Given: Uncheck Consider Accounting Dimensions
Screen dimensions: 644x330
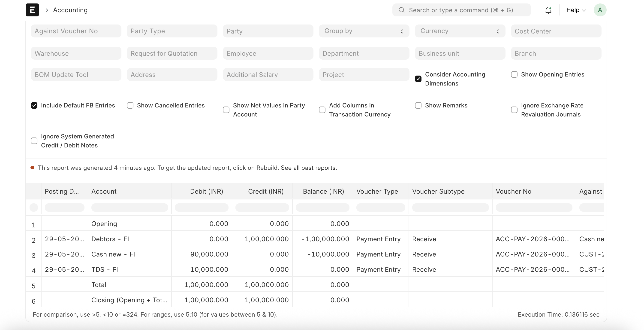Looking at the screenshot, I should tap(418, 79).
